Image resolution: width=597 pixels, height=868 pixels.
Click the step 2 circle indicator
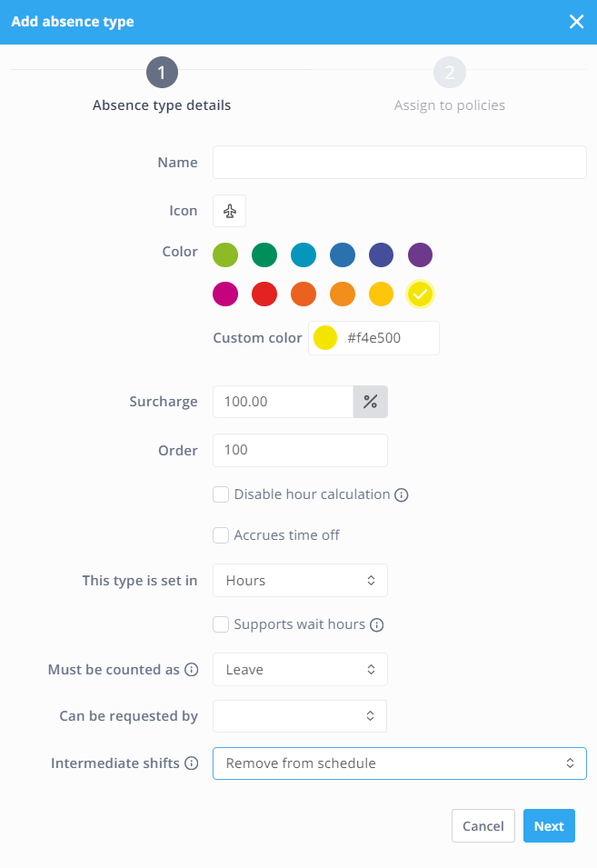(450, 72)
